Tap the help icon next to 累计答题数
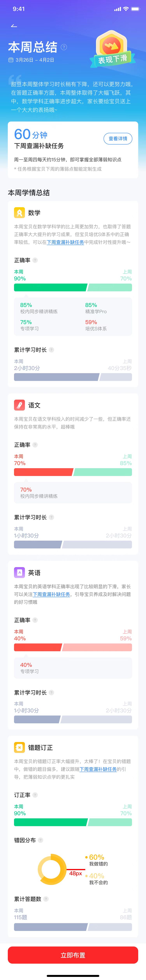146x980 pixels. [46, 899]
